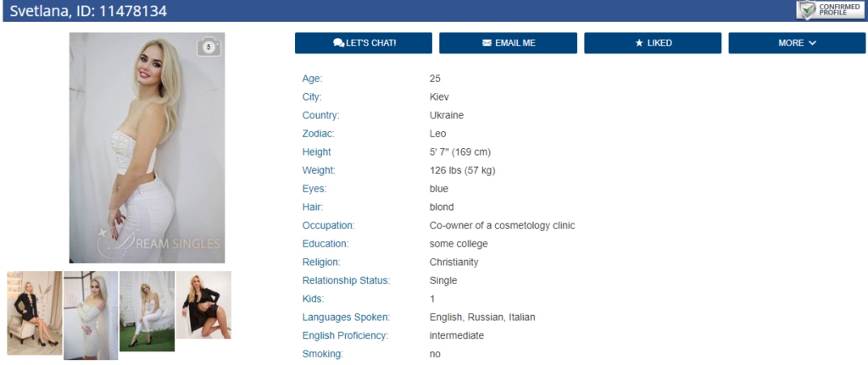
Task: Select the height value 5' 7" (169 cm)
Action: [460, 152]
